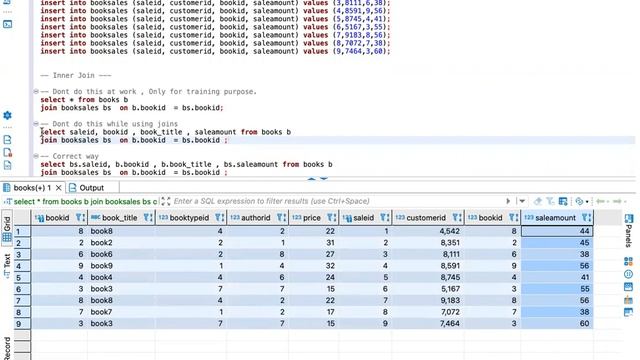Open the result set settings dropdown

point(581,201)
